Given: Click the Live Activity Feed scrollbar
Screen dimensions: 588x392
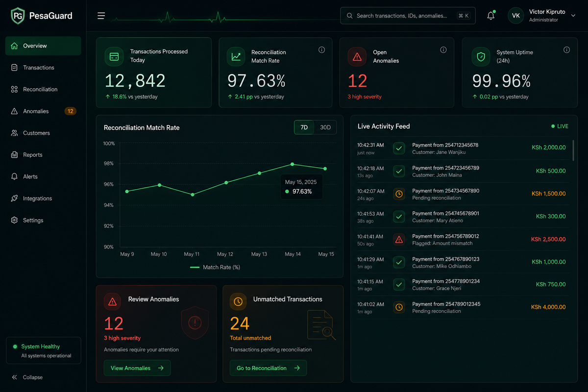Looking at the screenshot, I should [x=573, y=150].
